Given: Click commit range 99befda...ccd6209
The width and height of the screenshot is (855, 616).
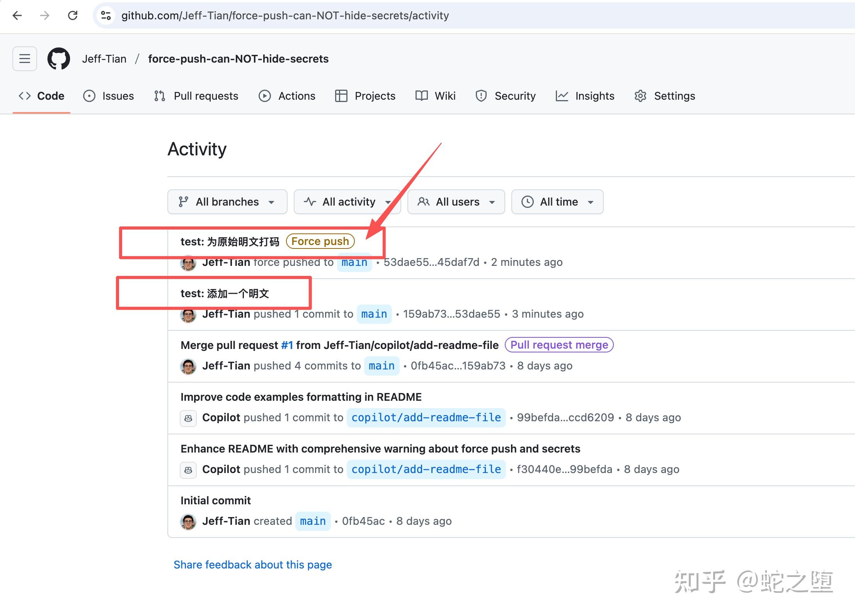Looking at the screenshot, I should pos(565,417).
